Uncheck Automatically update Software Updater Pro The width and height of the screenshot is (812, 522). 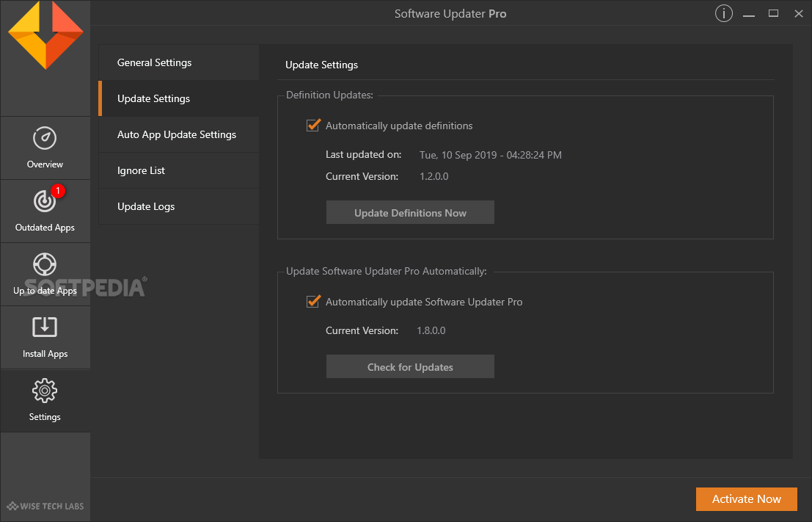(x=312, y=302)
